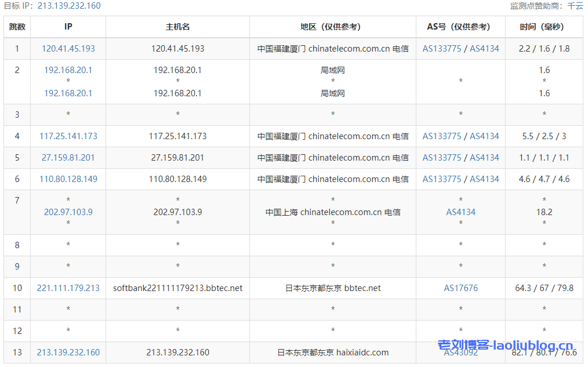Click the AS43092 link in hop 13

click(461, 353)
